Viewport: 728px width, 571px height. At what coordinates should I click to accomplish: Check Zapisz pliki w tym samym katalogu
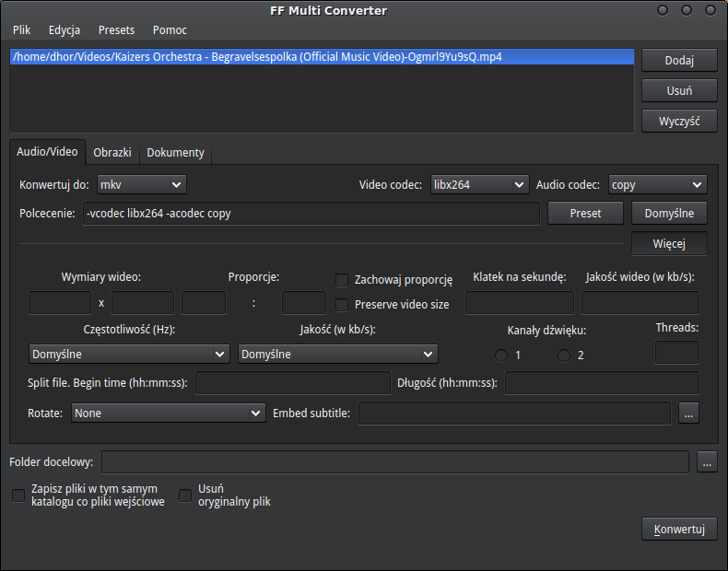pos(18,495)
